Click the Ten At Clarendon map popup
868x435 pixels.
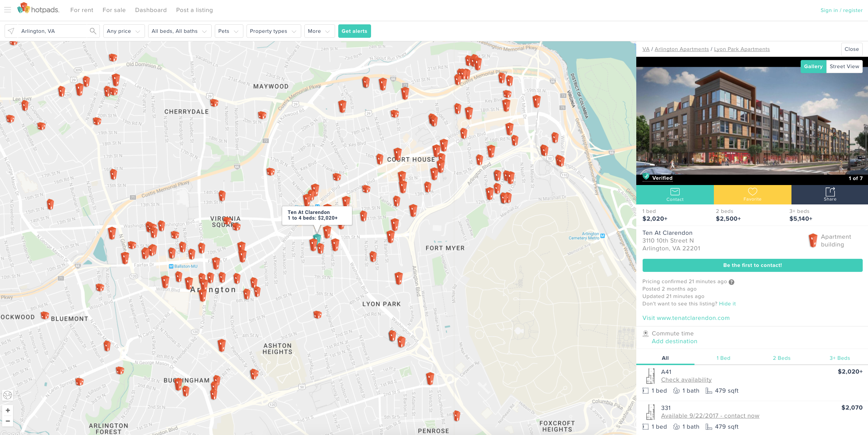317,215
